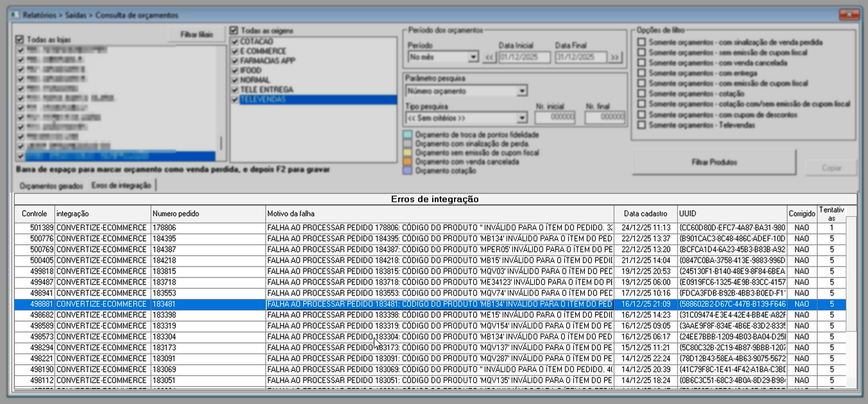Select the failure message for pedido 184387
This screenshot has width=868, height=404.
pos(440,249)
